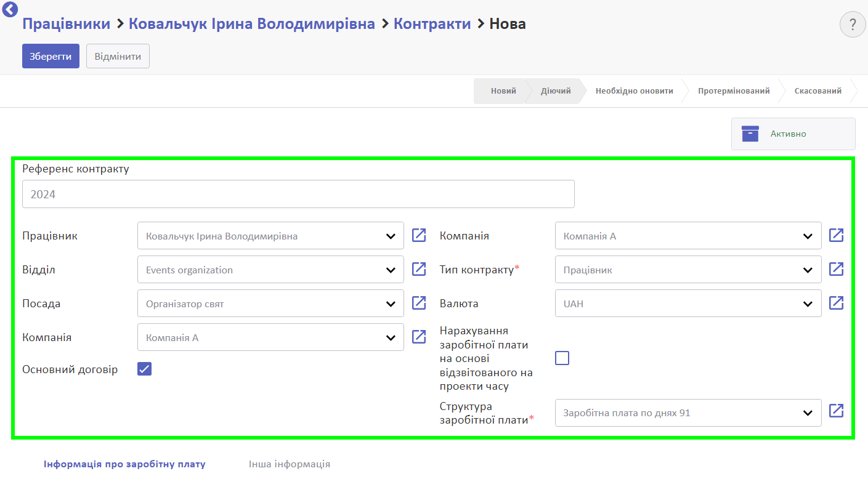Set status to Необхідно оновити
This screenshot has height=479, width=868.
(x=634, y=91)
